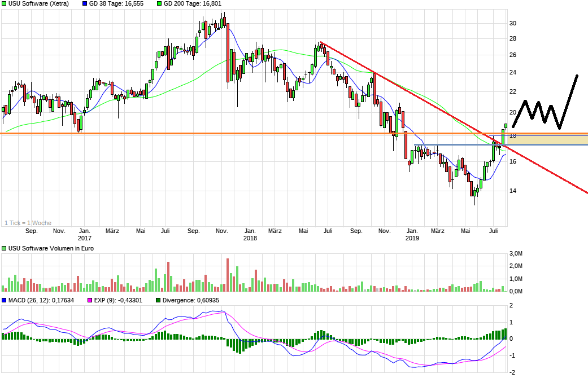Click the dark green Divergence legend swatch
The image size is (588, 378).
click(x=158, y=301)
